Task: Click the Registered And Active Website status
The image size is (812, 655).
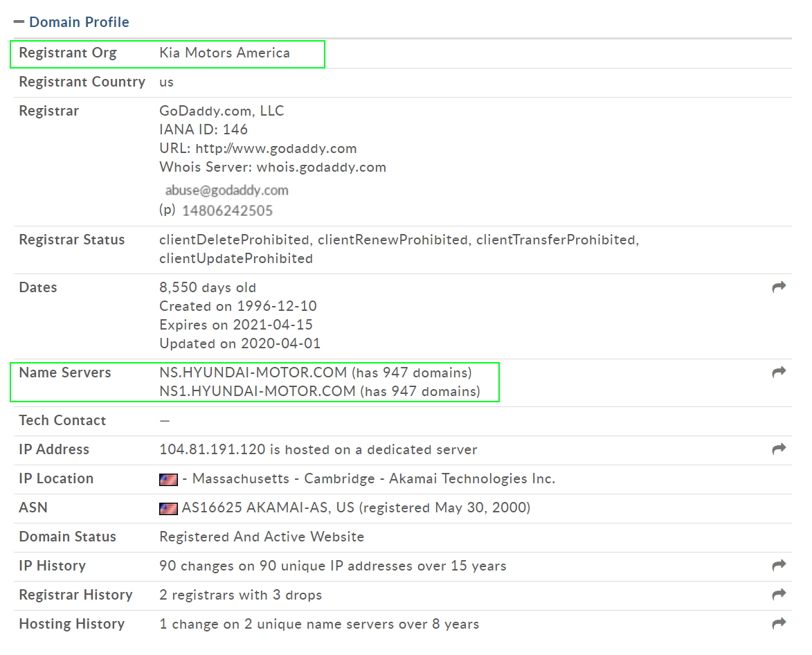Action: [x=262, y=537]
